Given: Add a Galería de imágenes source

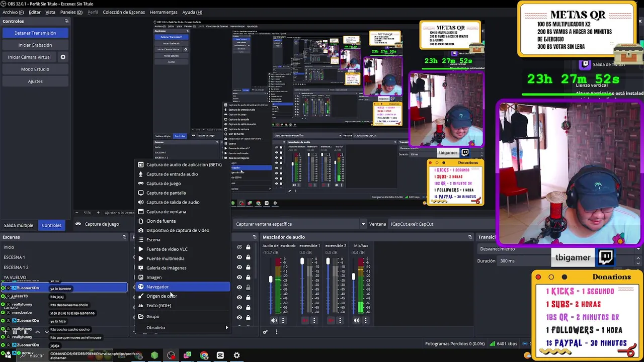Looking at the screenshot, I should pyautogui.click(x=183, y=268).
